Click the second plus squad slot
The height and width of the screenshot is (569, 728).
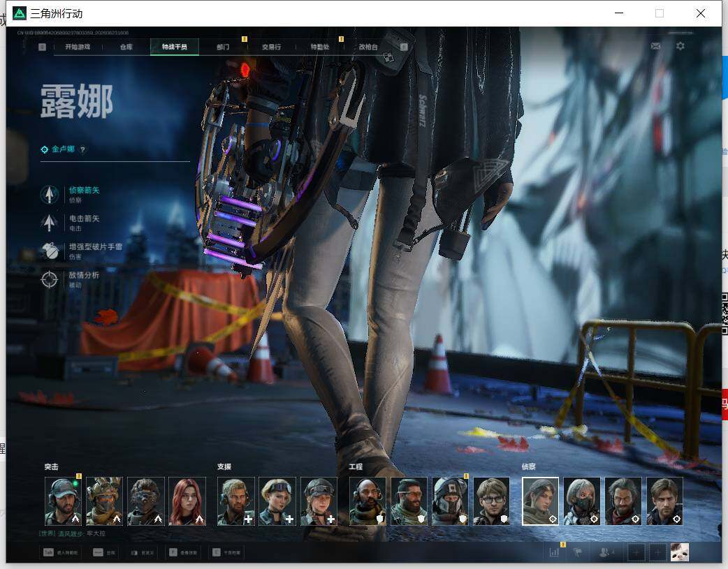(658, 552)
